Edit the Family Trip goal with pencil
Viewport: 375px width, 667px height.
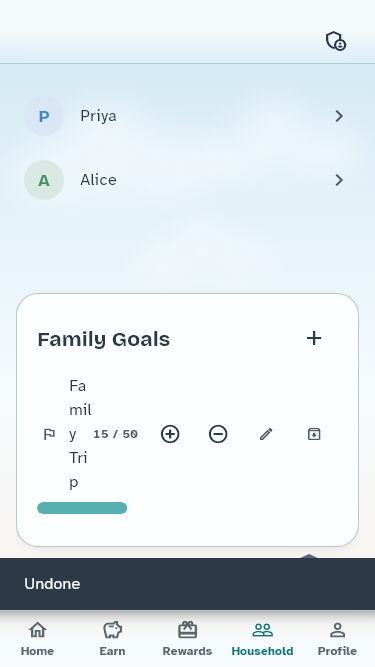point(266,434)
